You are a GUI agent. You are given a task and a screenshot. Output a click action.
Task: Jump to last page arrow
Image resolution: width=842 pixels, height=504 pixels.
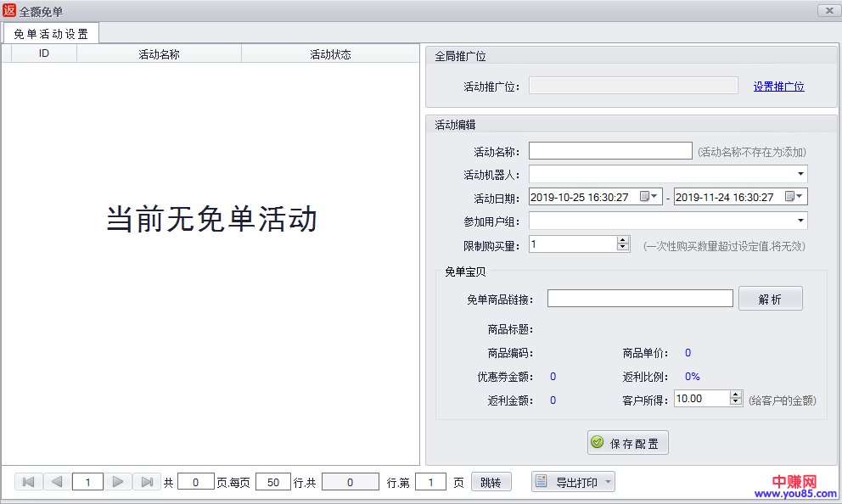(x=147, y=482)
